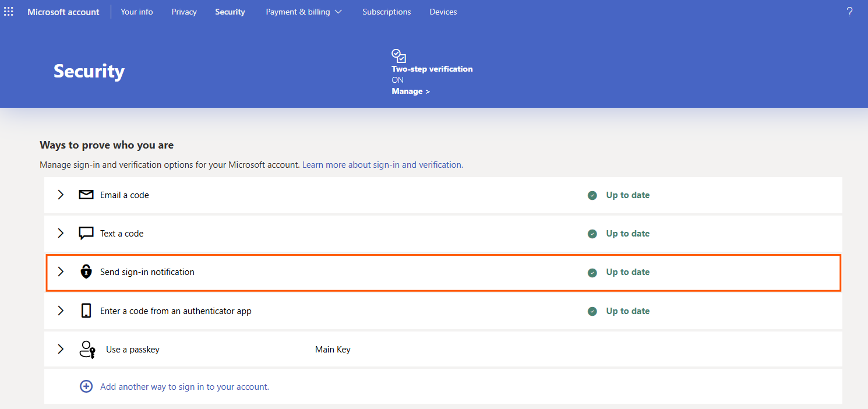Open the Privacy tab

point(184,12)
